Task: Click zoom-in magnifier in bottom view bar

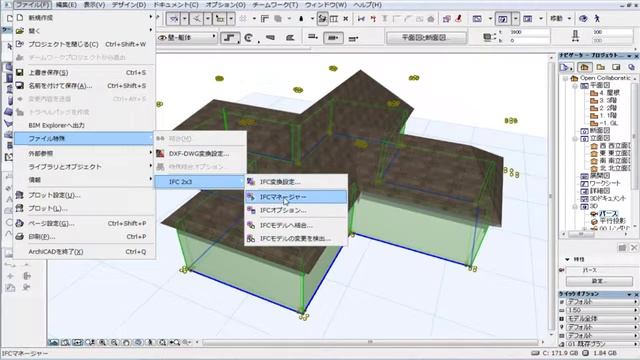Action: pos(102,342)
